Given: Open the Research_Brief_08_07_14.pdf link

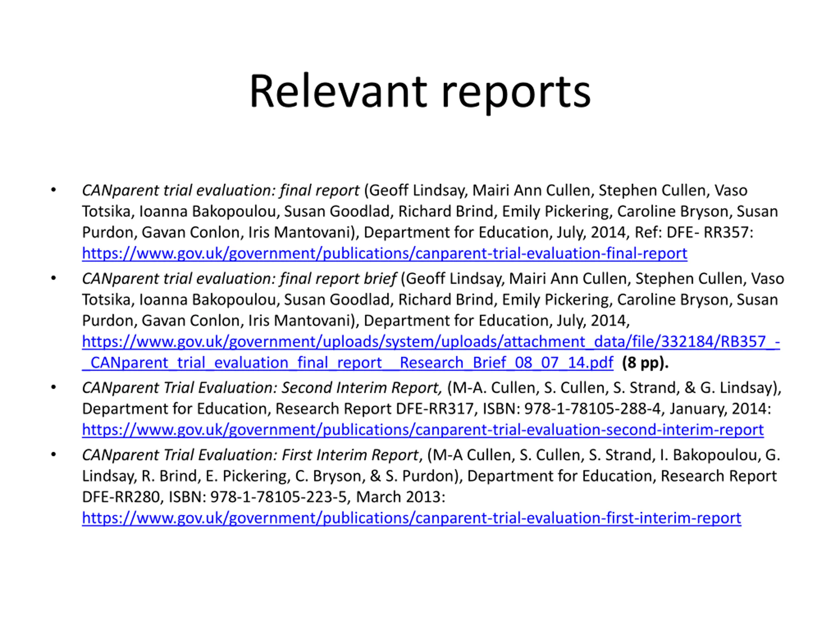Looking at the screenshot, I should click(x=347, y=363).
